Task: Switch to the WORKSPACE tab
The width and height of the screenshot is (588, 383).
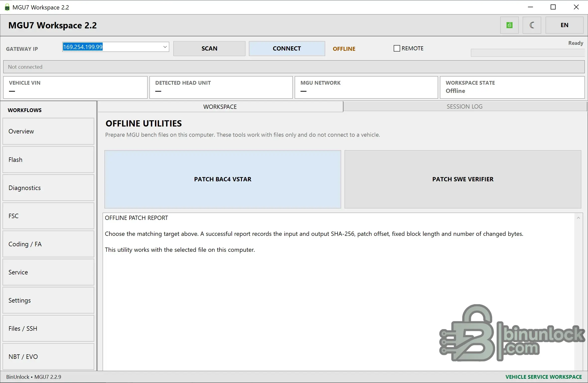Action: (x=220, y=107)
